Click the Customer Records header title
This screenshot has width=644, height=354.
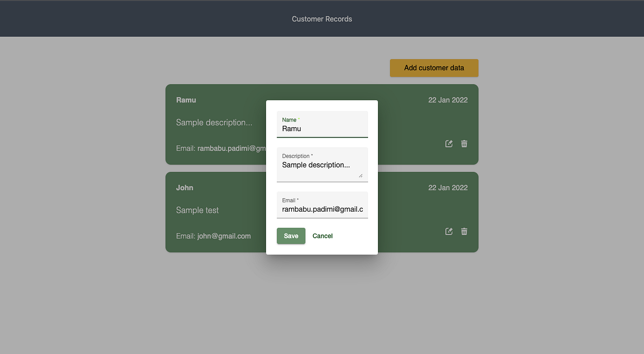click(322, 19)
